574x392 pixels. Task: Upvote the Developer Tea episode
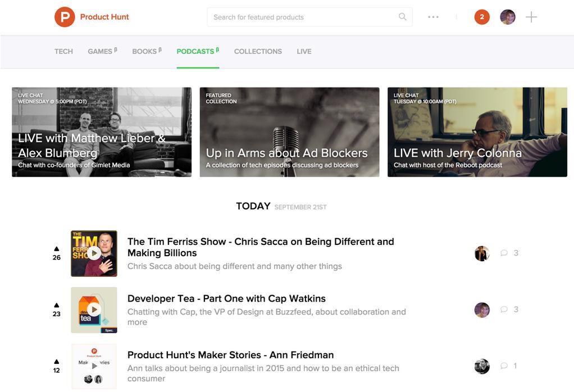click(57, 306)
